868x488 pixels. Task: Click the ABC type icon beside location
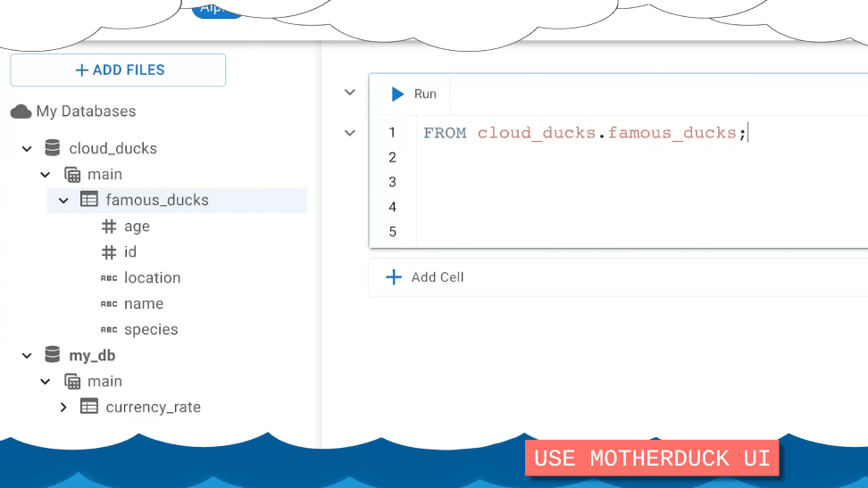pyautogui.click(x=109, y=278)
